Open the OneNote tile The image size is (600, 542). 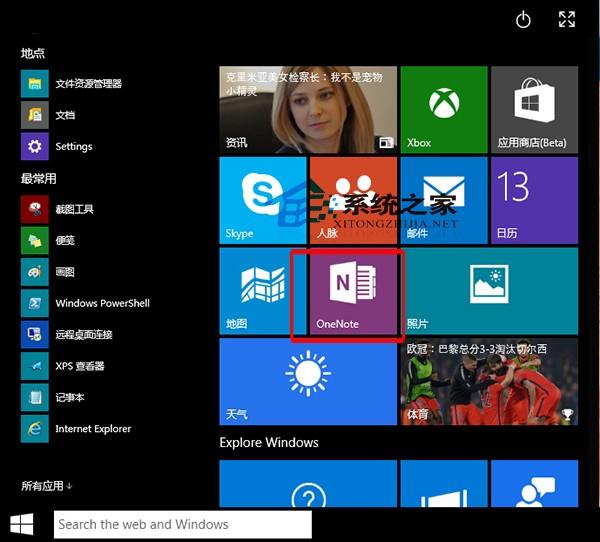pos(353,291)
